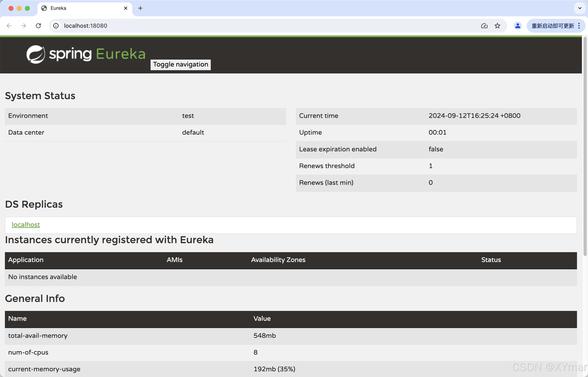Open new tab with plus button
Viewport: 588px width, 377px height.
point(140,8)
